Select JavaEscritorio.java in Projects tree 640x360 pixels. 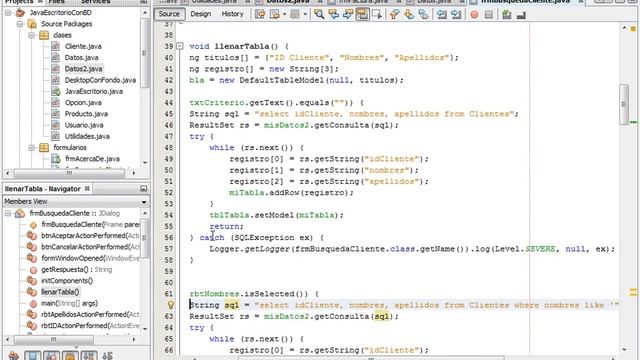pyautogui.click(x=93, y=91)
